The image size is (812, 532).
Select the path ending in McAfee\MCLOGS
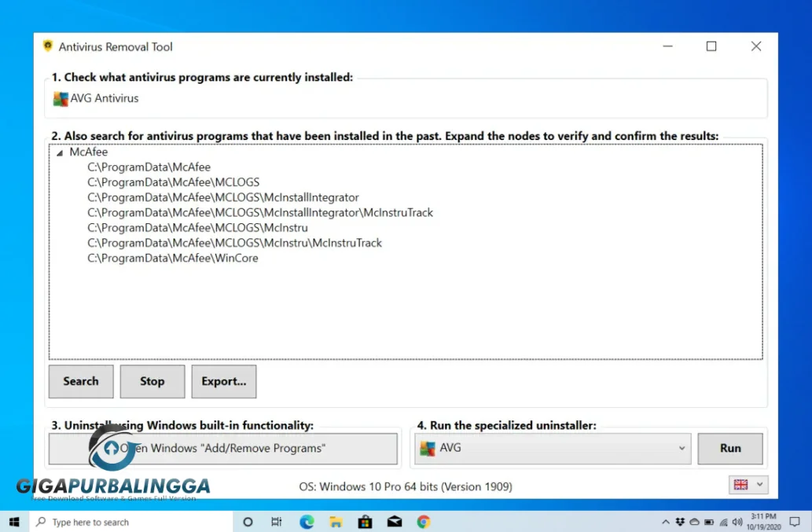point(173,182)
